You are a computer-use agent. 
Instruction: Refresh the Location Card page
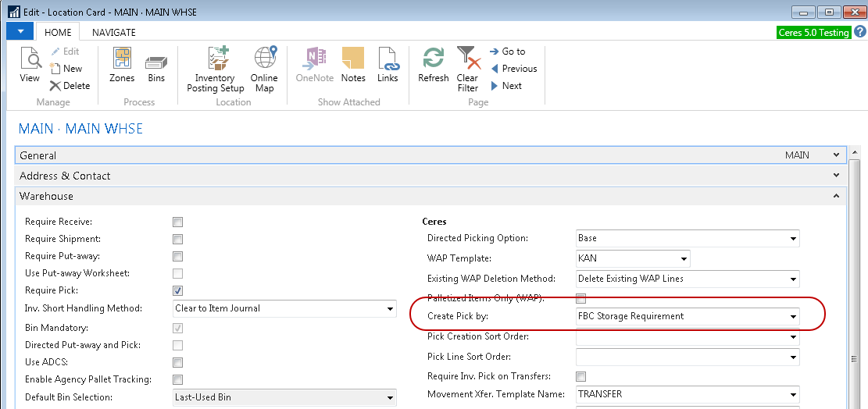[x=433, y=66]
